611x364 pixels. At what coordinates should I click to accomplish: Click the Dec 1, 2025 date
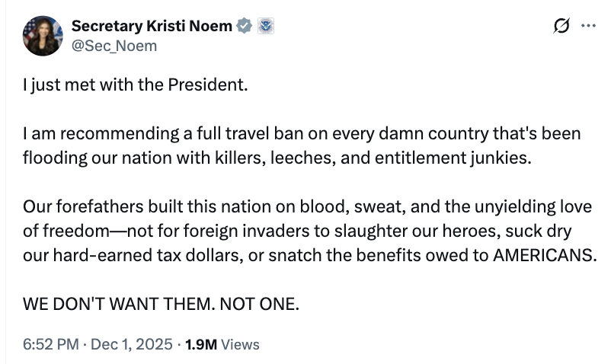(x=132, y=344)
